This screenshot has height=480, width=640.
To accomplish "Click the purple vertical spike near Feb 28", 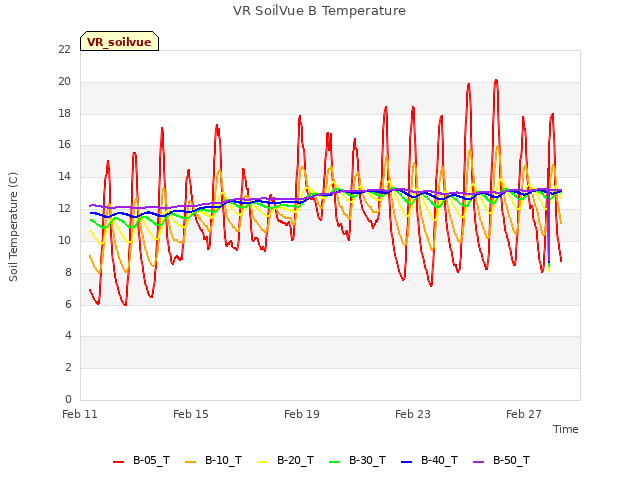I will coord(549,229).
